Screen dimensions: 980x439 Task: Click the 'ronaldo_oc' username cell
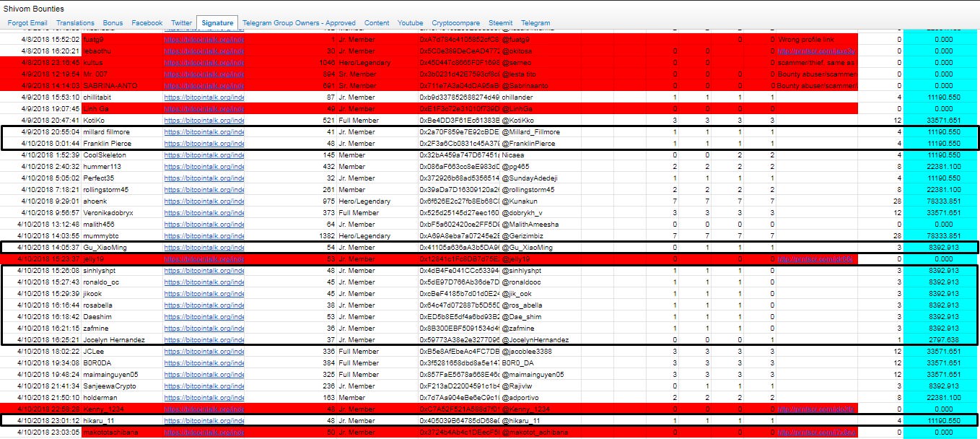point(101,282)
